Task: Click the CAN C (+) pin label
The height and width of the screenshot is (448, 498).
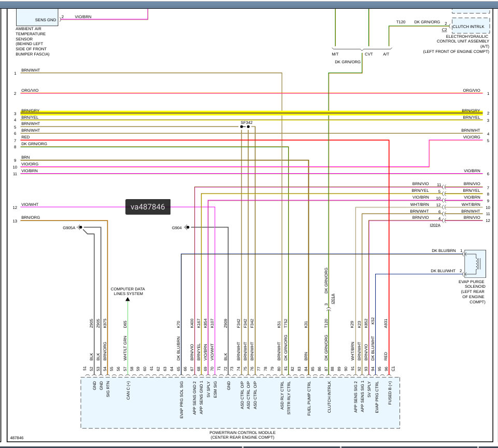Action: pyautogui.click(x=128, y=390)
